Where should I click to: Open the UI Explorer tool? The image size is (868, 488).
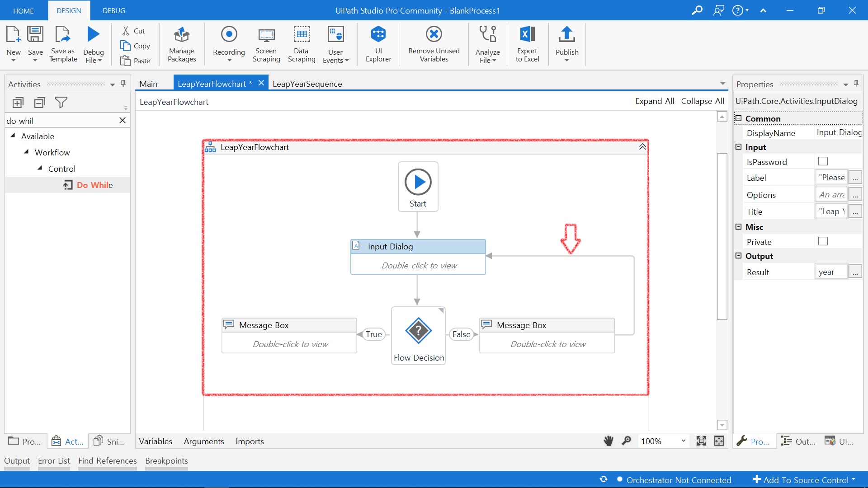coord(378,44)
